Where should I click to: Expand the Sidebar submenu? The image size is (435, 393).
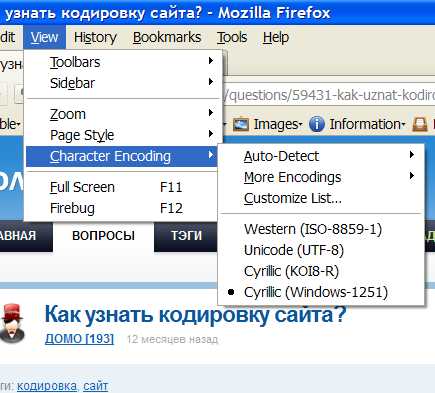[x=121, y=83]
